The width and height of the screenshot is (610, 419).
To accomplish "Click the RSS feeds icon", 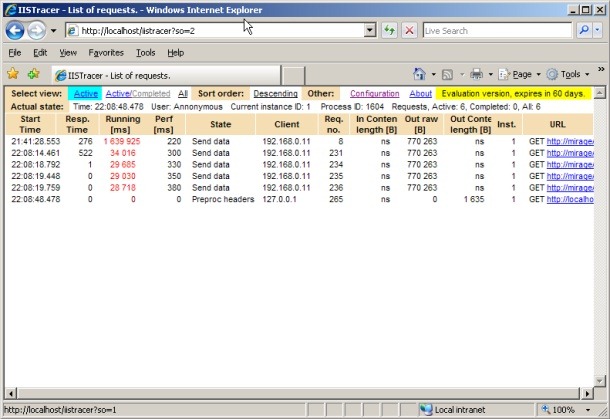I will point(447,74).
